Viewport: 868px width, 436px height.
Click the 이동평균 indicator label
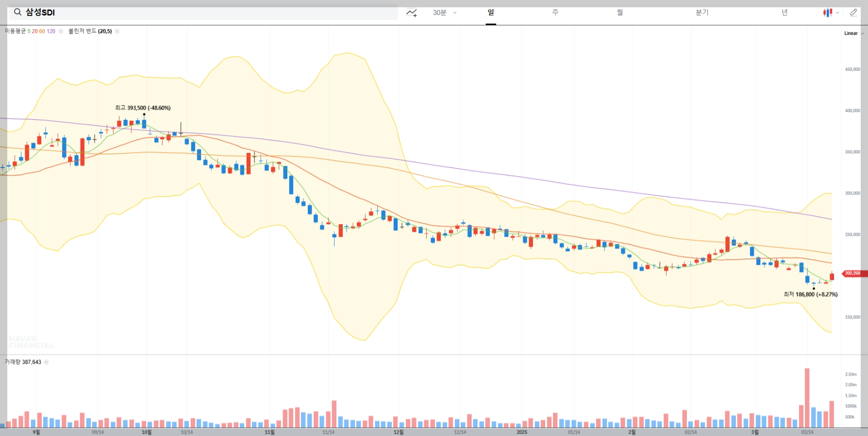click(15, 31)
